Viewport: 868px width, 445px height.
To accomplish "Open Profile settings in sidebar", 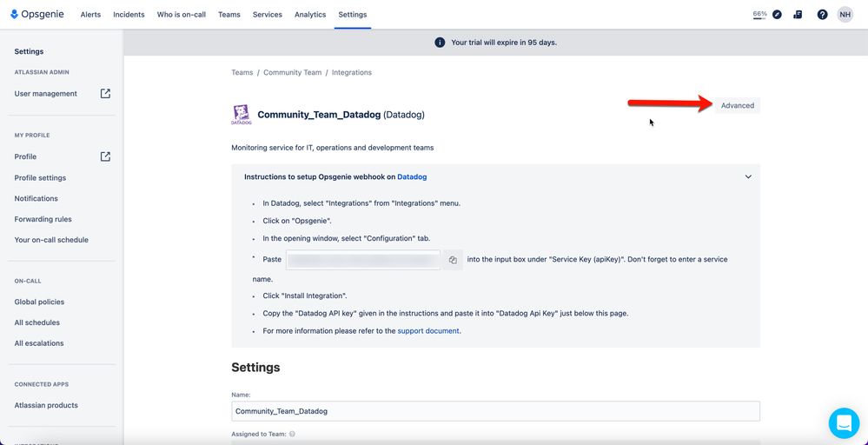I will pyautogui.click(x=41, y=177).
